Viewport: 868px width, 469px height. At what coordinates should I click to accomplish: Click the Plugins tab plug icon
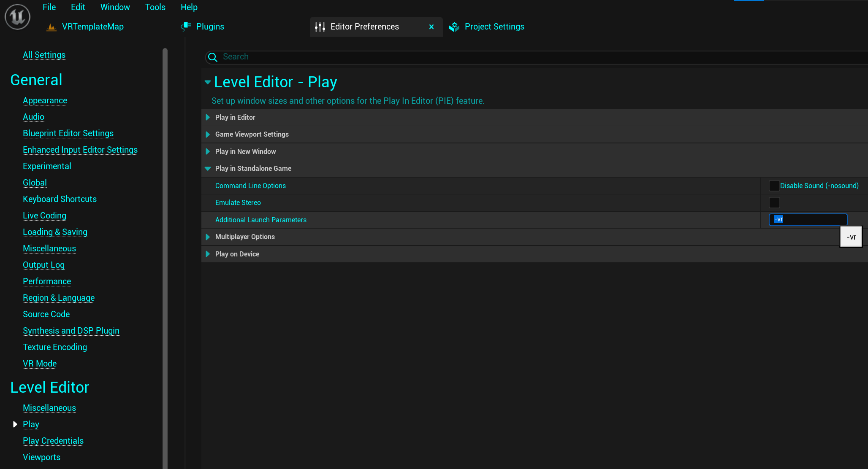pos(186,27)
